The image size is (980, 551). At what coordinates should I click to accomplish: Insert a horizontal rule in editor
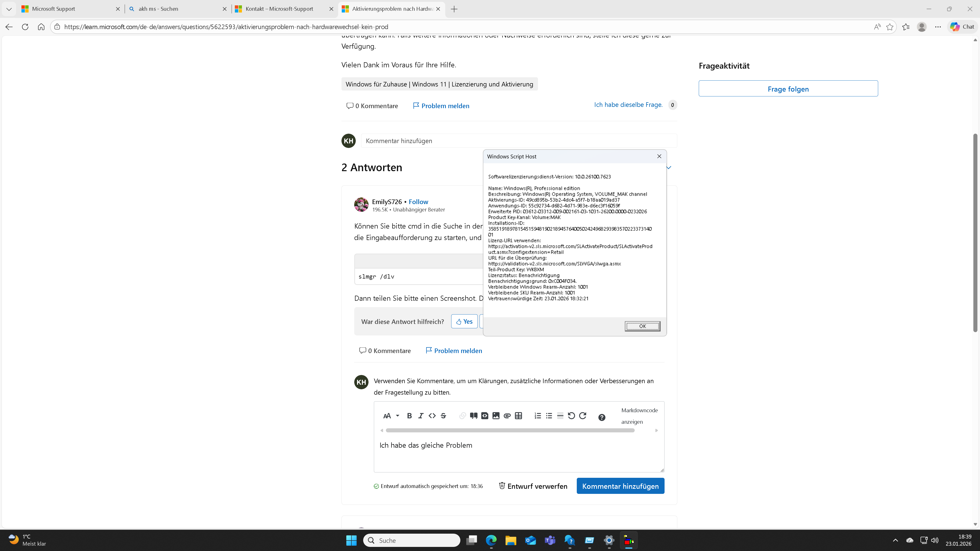[560, 416]
